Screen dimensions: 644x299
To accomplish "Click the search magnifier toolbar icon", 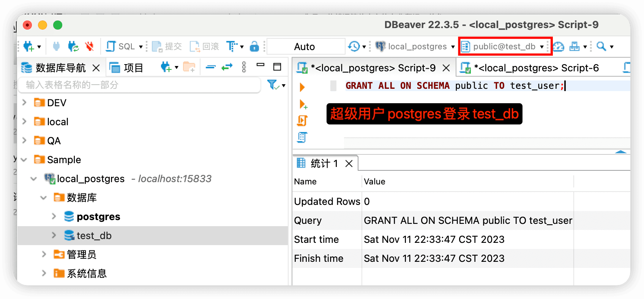I will (x=601, y=46).
